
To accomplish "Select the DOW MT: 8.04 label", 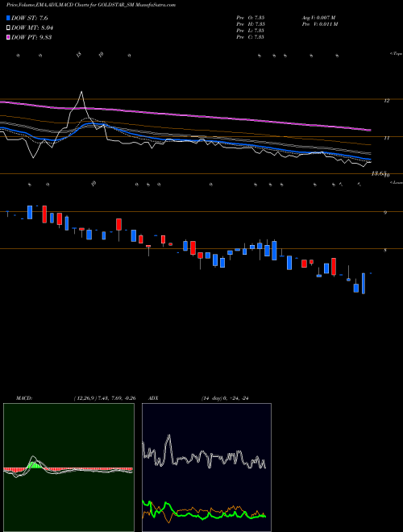I will point(32,28).
